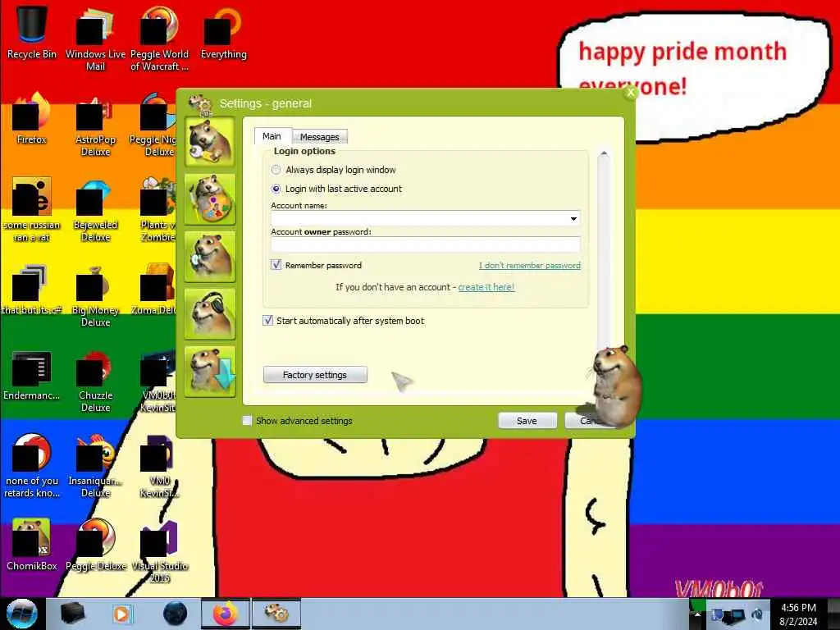Select Visual Studio 2015 desktop icon
The height and width of the screenshot is (630, 840).
point(159,552)
